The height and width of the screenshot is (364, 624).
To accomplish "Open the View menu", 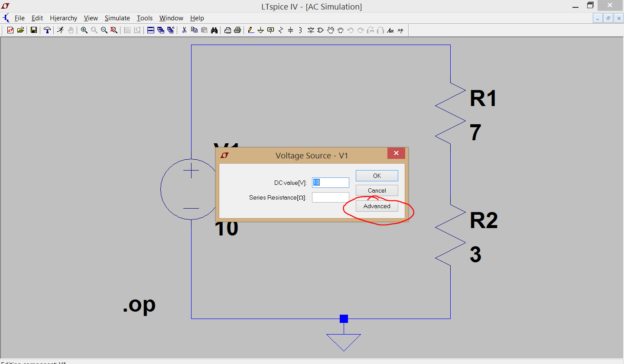I will click(x=91, y=18).
